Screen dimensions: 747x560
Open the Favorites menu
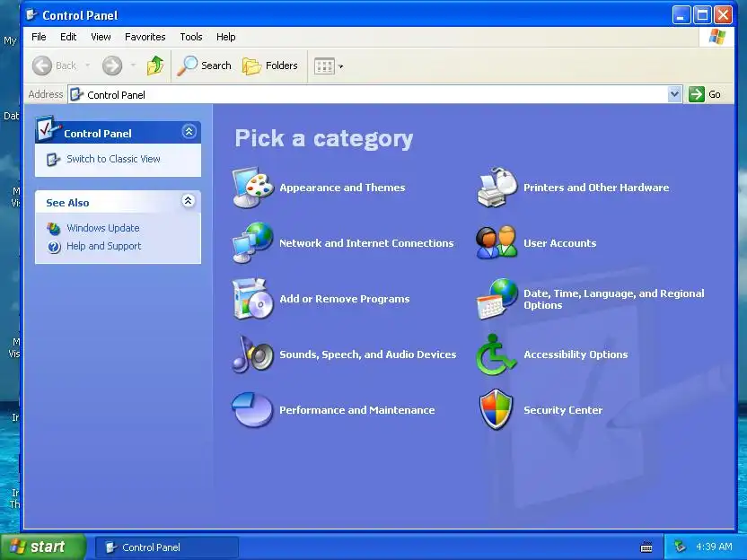pos(145,37)
